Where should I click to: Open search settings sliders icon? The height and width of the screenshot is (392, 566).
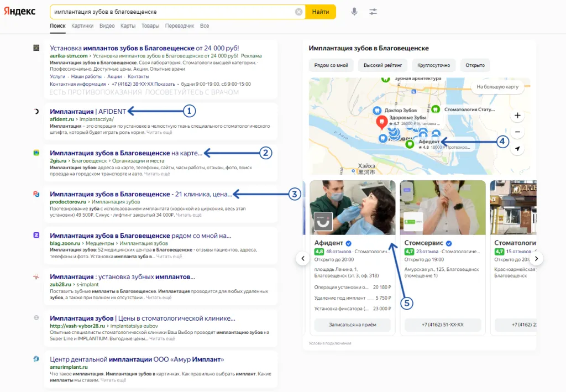point(374,12)
